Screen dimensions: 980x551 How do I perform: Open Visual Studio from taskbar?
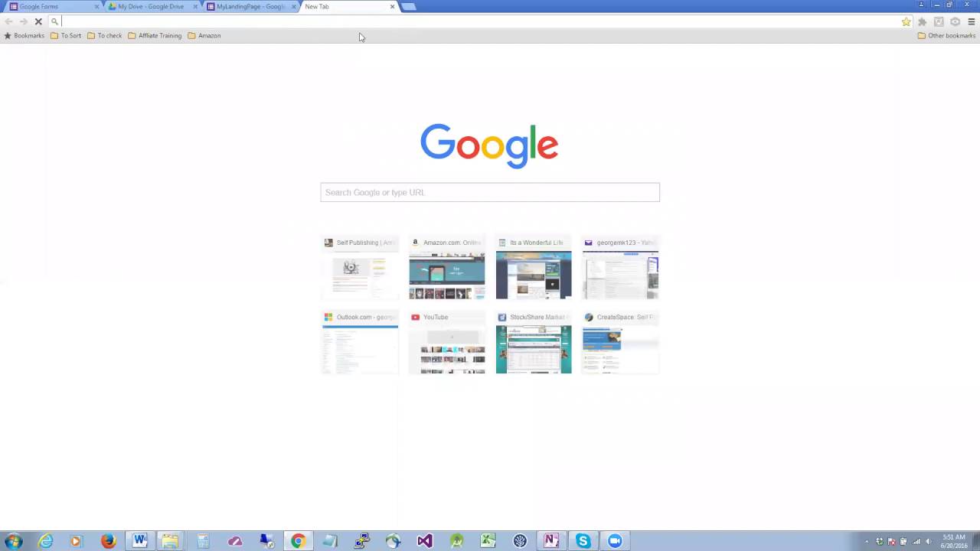tap(425, 541)
